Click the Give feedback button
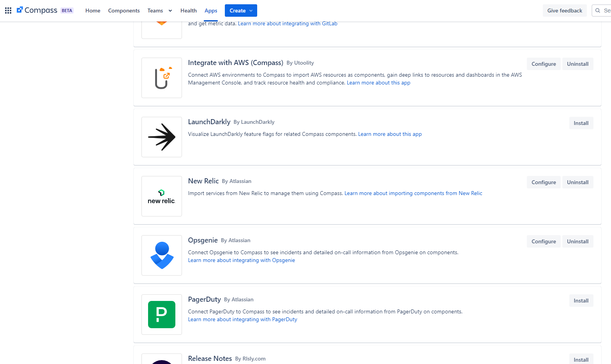Image resolution: width=611 pixels, height=364 pixels. [565, 11]
